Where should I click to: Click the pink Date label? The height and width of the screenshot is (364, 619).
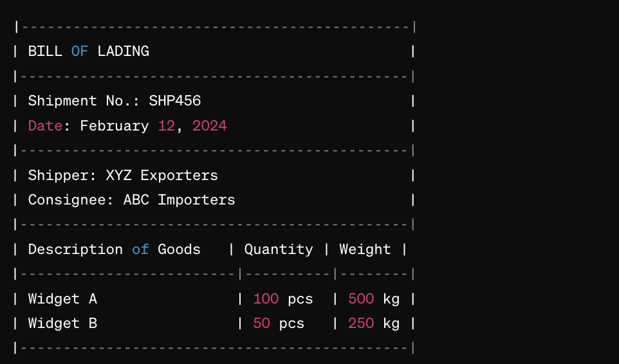click(45, 126)
